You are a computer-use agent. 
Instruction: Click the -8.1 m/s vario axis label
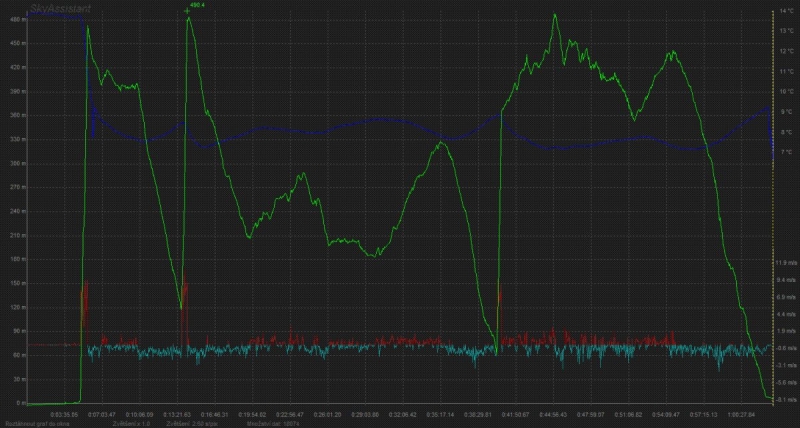(786, 399)
